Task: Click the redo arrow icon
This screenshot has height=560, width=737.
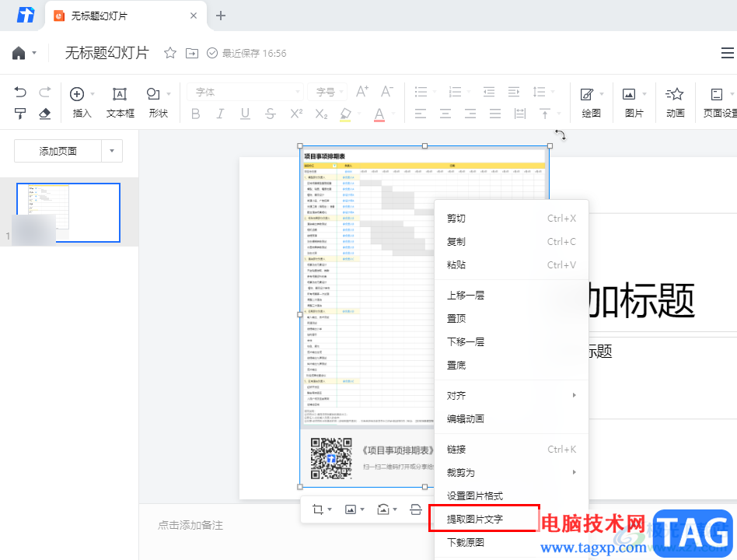Action: [44, 92]
